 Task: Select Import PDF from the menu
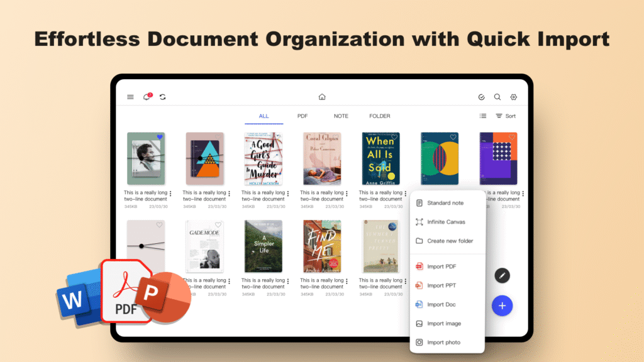click(x=440, y=266)
